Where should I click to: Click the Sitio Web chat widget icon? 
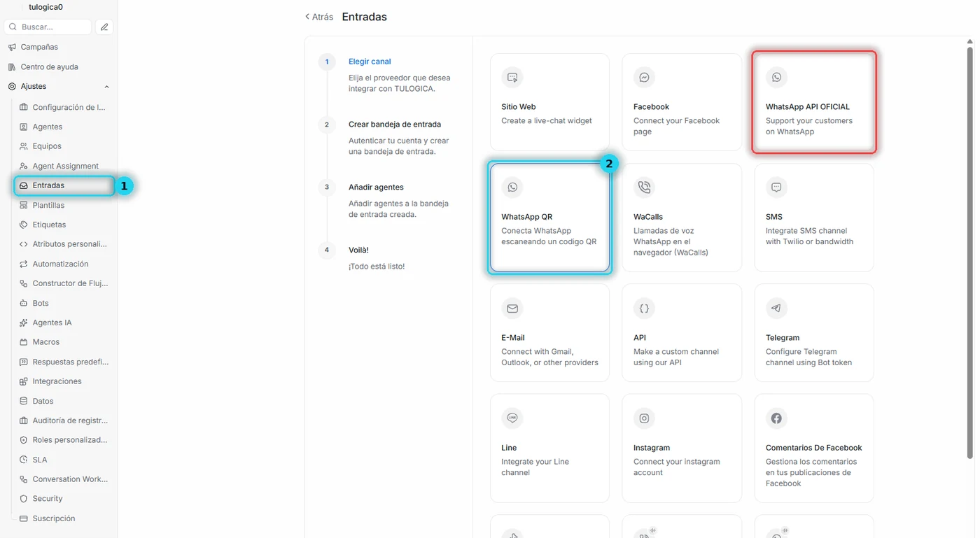click(512, 78)
